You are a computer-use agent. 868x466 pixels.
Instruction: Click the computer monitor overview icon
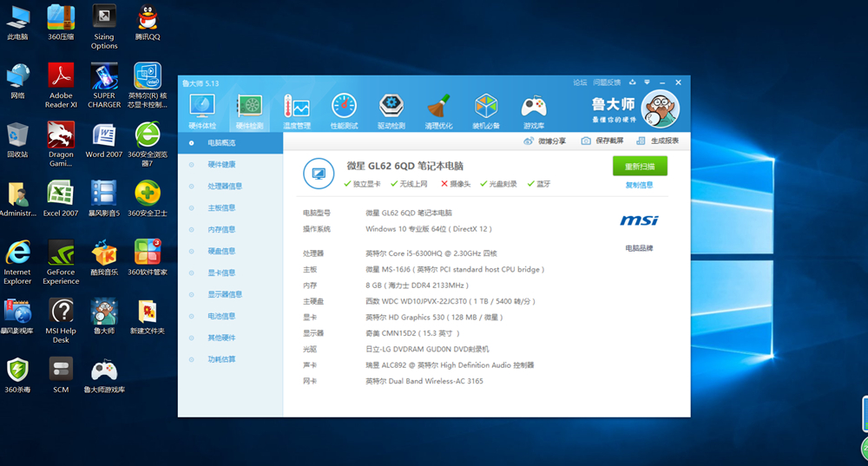pos(319,174)
